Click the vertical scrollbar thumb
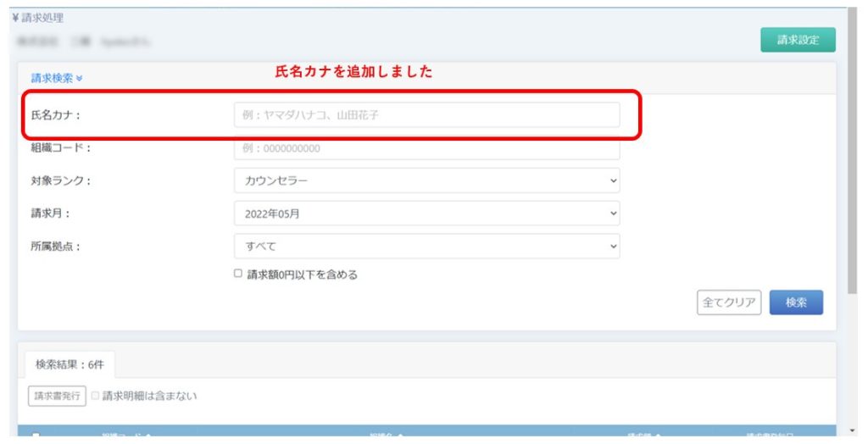Image resolution: width=868 pixels, height=444 pixels. (x=852, y=153)
